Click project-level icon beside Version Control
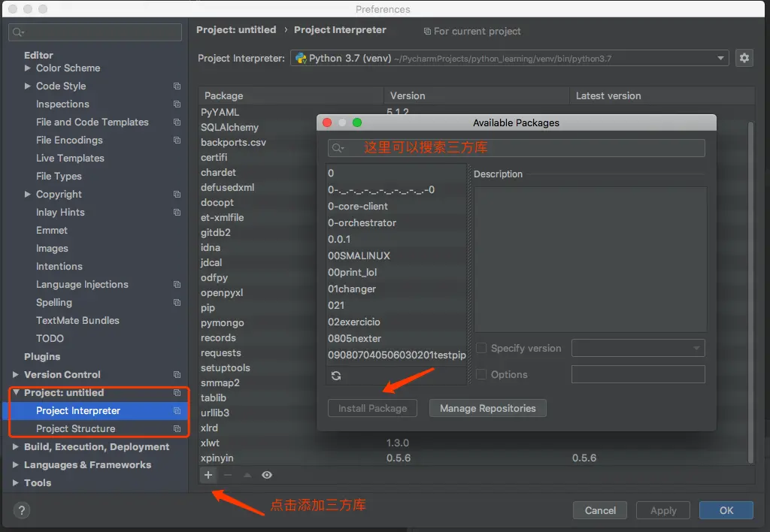 (177, 374)
